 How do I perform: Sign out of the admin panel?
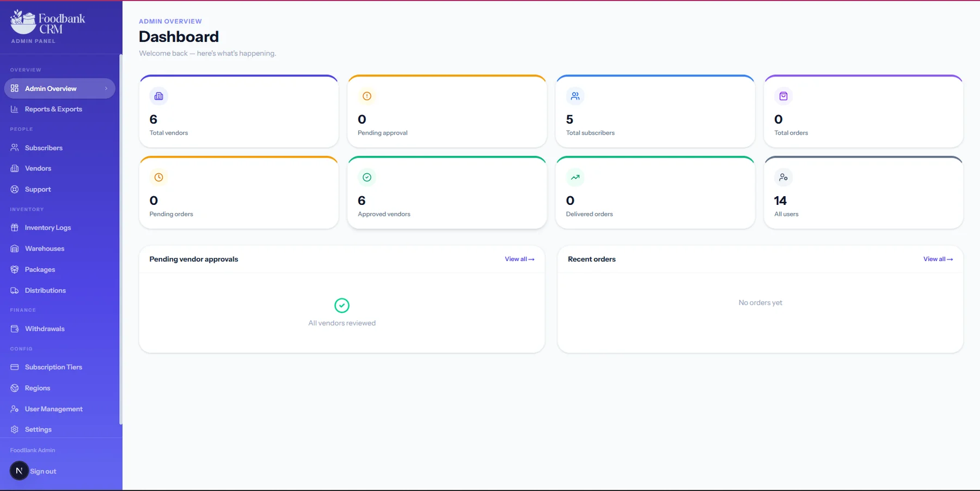pyautogui.click(x=43, y=471)
